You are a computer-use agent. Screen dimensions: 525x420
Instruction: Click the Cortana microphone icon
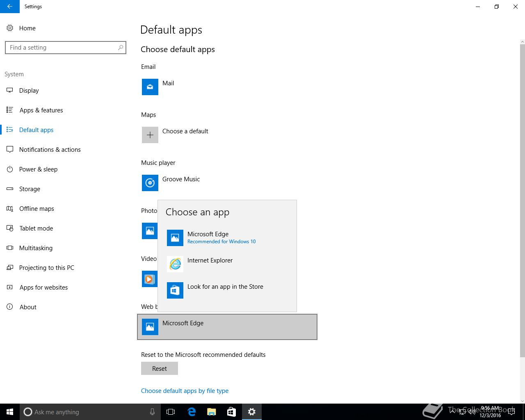pos(152,412)
